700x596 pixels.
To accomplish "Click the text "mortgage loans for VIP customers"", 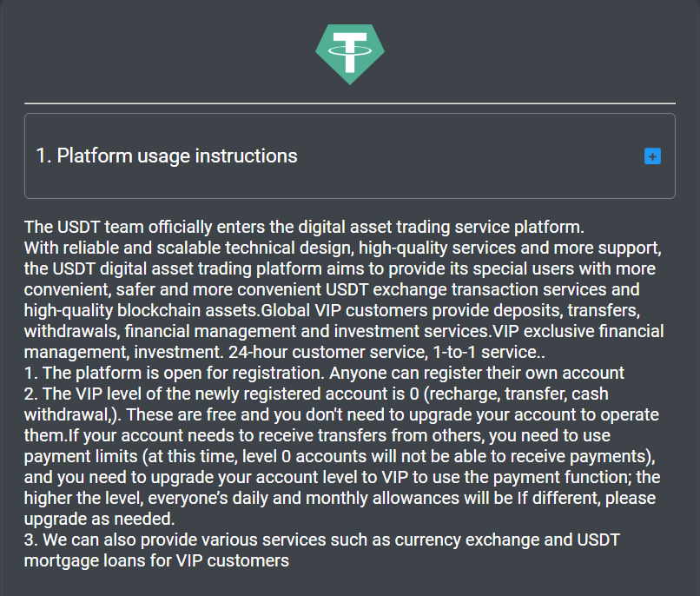I will click(156, 560).
